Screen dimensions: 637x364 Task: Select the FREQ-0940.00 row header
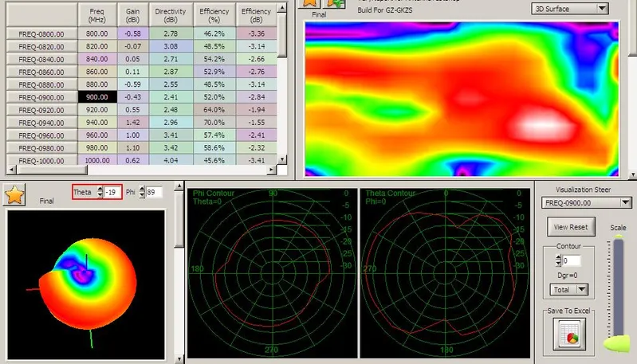[x=41, y=123]
